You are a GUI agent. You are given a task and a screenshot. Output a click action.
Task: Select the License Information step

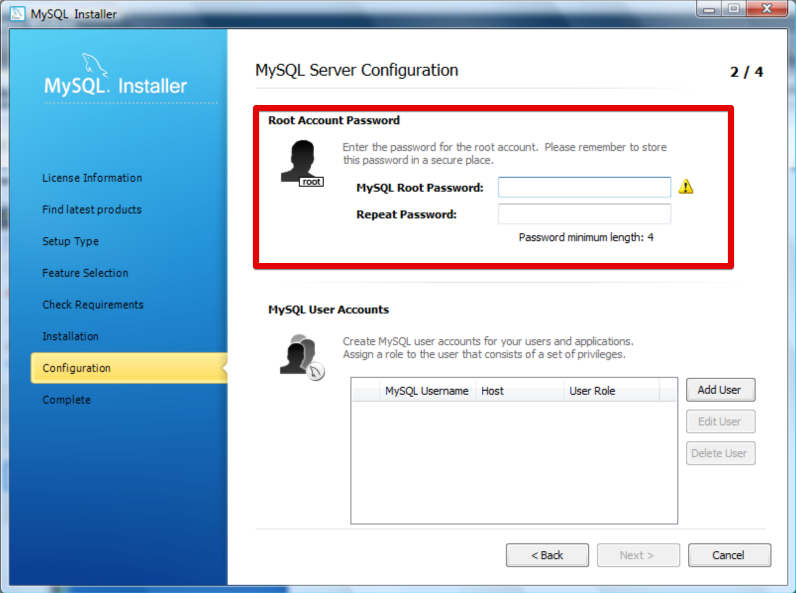pos(92,178)
